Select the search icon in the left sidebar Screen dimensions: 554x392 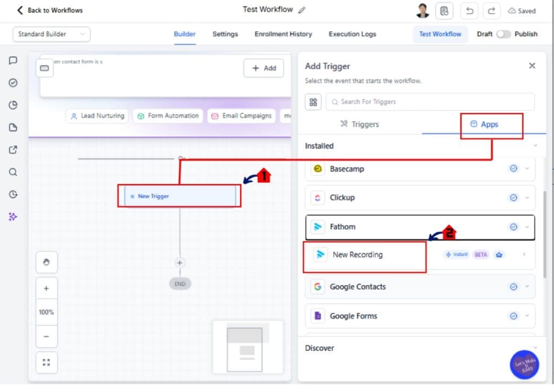12,172
